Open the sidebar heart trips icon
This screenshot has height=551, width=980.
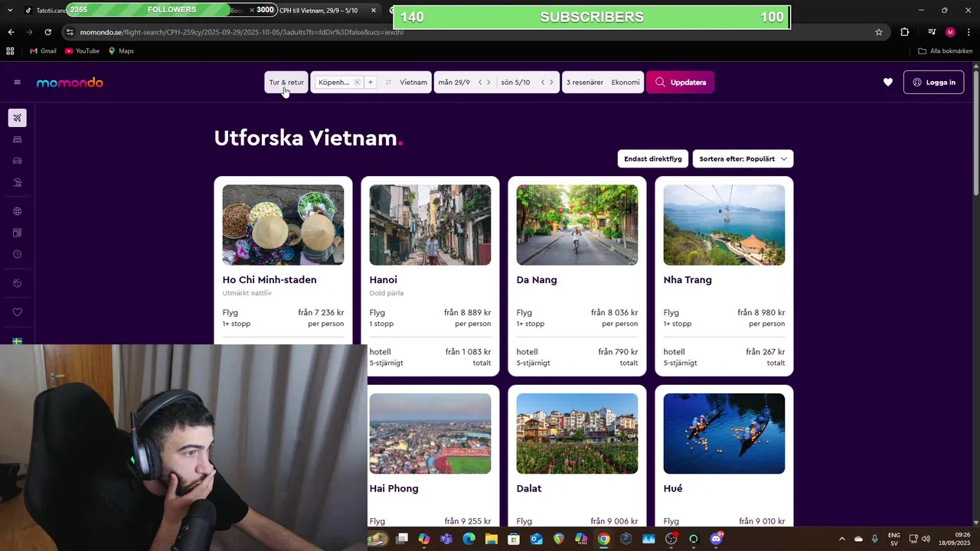click(17, 312)
